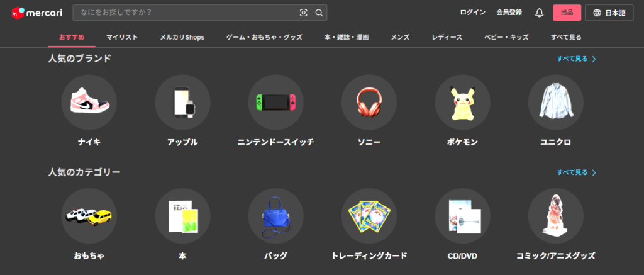Open the language selector 日本語
The width and height of the screenshot is (644, 275).
pyautogui.click(x=609, y=13)
